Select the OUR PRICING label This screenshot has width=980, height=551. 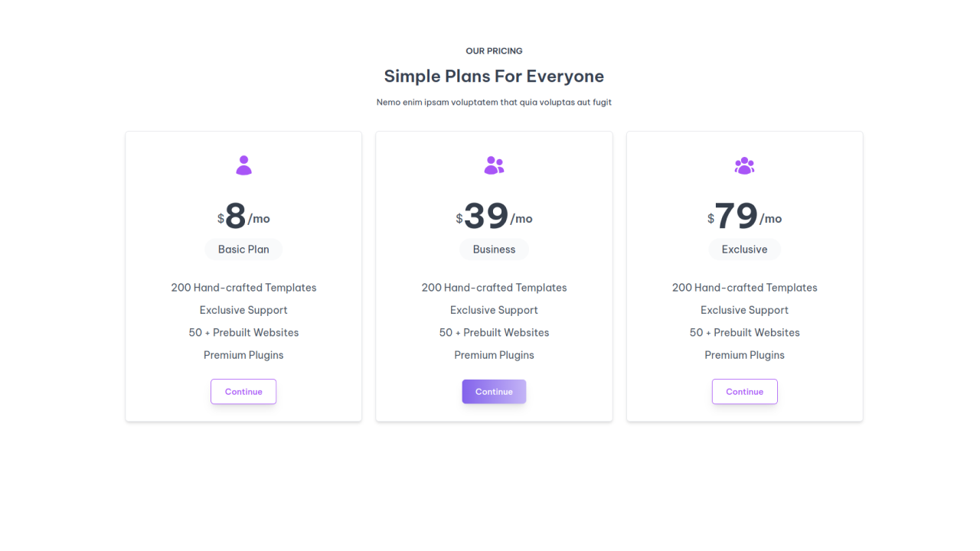point(494,51)
